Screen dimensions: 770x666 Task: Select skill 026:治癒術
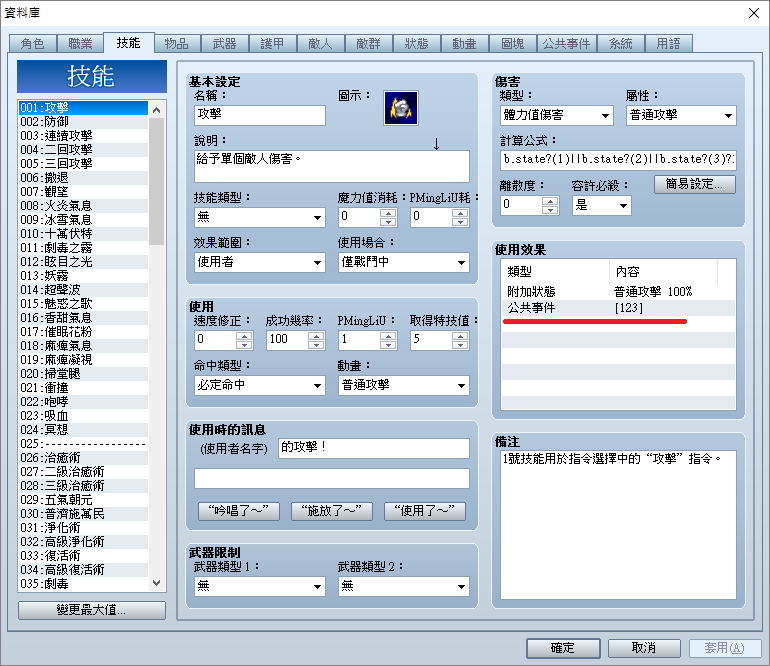(83, 458)
